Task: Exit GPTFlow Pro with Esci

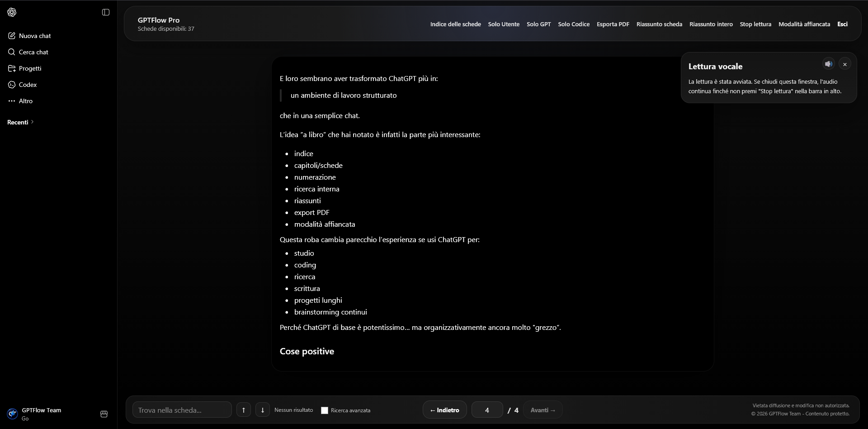Action: click(x=842, y=24)
